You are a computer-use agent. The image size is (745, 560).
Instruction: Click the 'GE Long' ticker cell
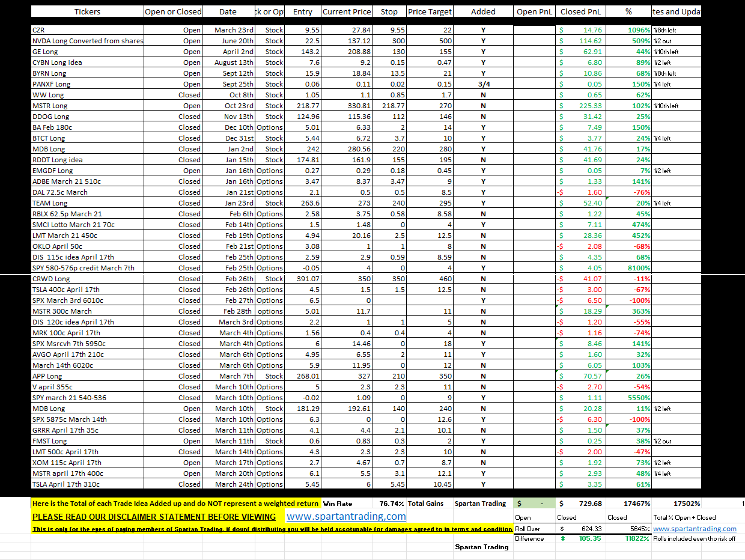coord(88,52)
